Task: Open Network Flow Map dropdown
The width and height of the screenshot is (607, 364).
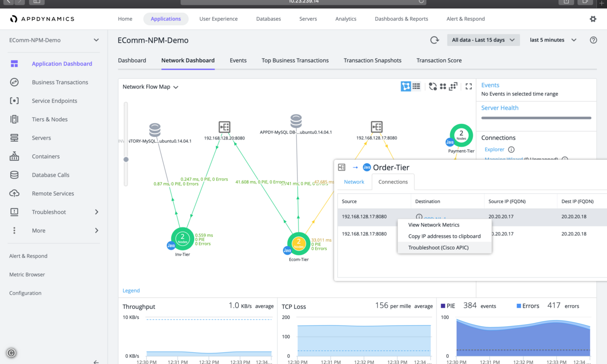Action: click(151, 87)
